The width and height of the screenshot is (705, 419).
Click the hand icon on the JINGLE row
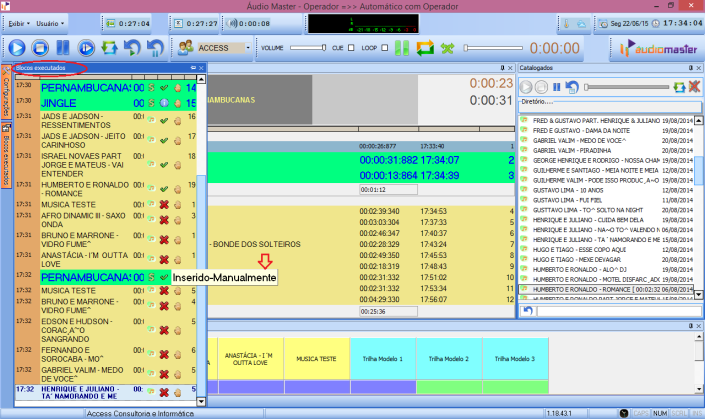click(178, 103)
